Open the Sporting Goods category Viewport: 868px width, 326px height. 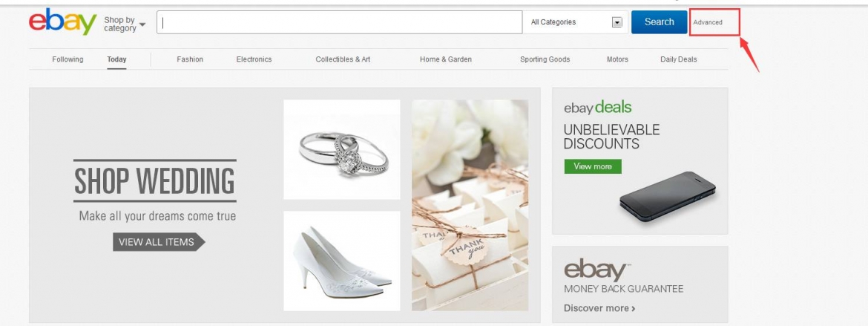coord(545,59)
